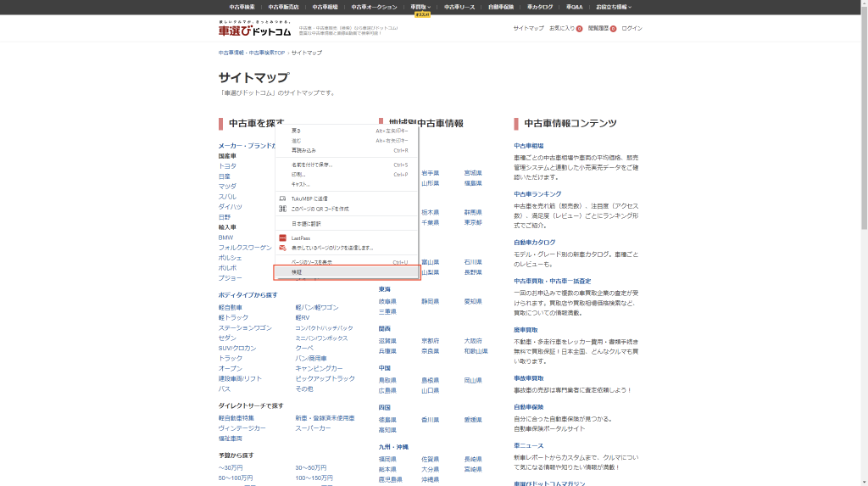Click the お気に入り count badge
Viewport: 868px width, 486px height.
tap(579, 29)
